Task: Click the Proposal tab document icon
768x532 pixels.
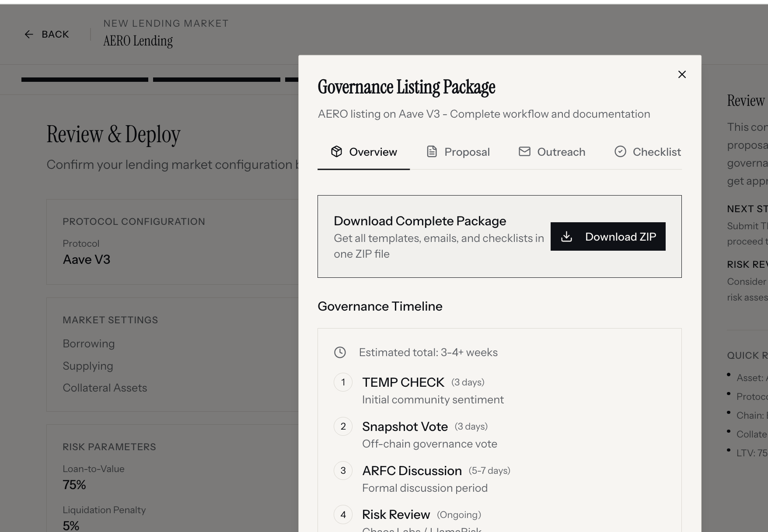Action: click(x=432, y=151)
